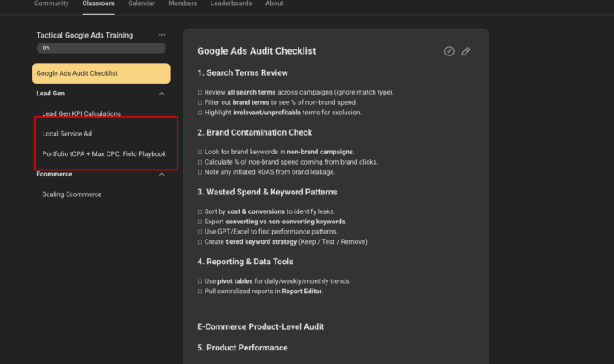The width and height of the screenshot is (614, 364).
Task: Collapse the Lead Gen section chevron
Action: point(162,93)
